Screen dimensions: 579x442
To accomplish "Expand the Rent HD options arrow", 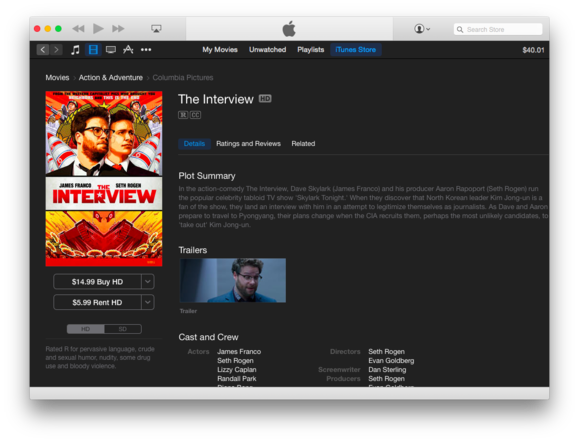I will [x=148, y=302].
